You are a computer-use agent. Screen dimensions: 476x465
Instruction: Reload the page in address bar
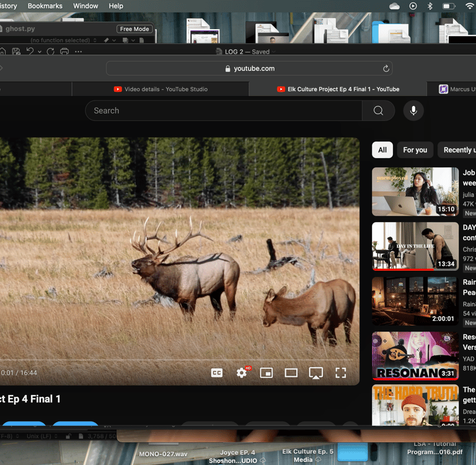386,69
